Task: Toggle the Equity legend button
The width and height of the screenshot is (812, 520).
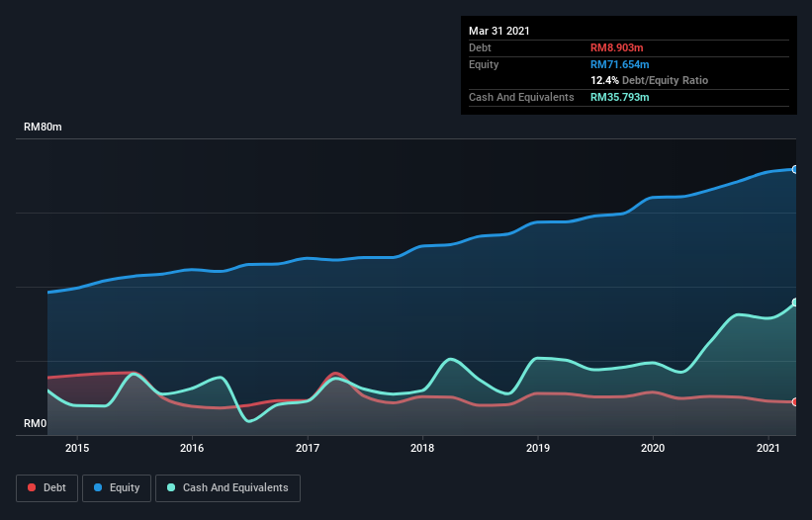Action: [x=118, y=487]
